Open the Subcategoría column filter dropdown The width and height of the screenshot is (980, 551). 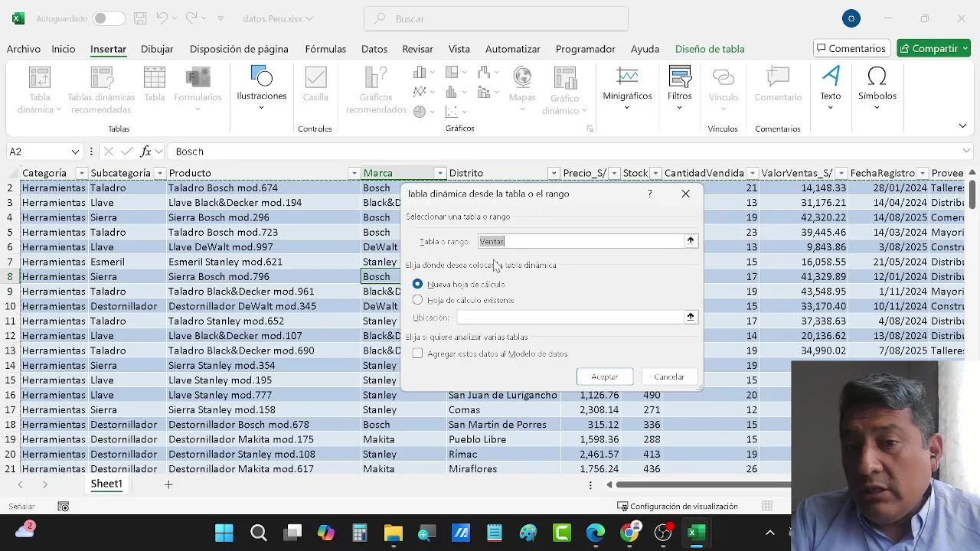pyautogui.click(x=160, y=173)
